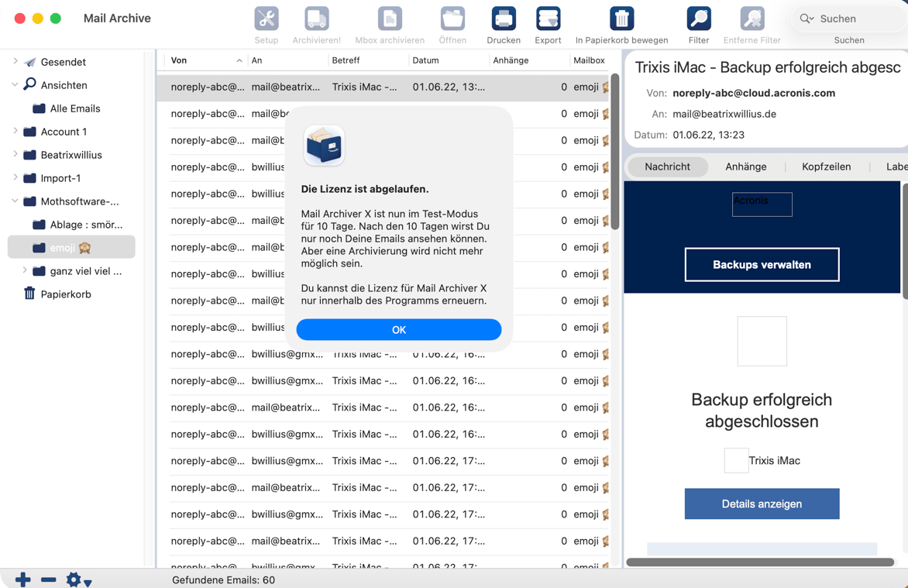Switch to the Kopfzeilen tab
The width and height of the screenshot is (908, 588).
coord(826,167)
